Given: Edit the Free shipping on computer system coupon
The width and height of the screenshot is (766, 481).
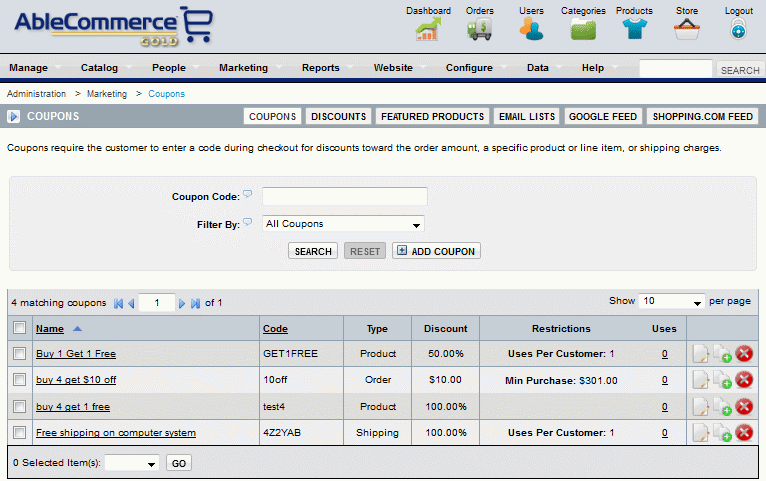Looking at the screenshot, I should [x=701, y=433].
